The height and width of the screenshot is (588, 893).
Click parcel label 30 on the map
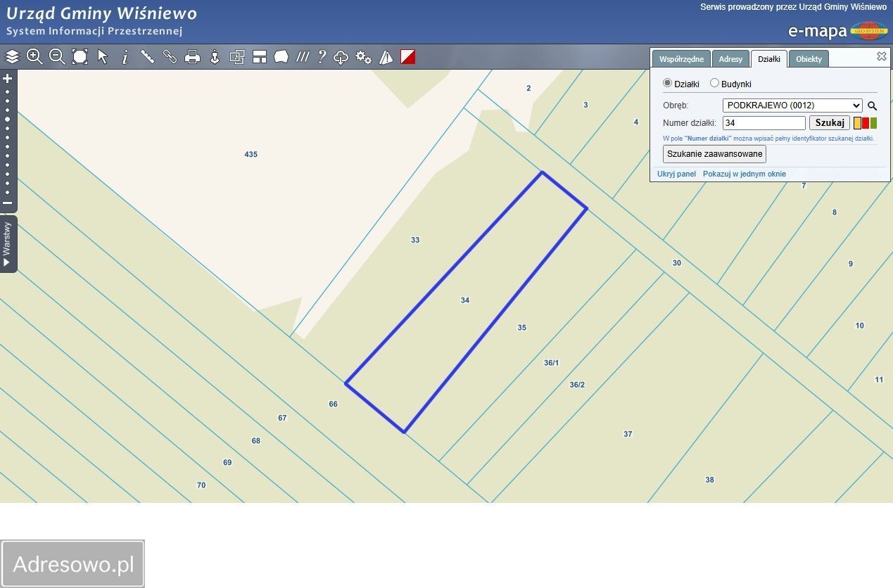tap(676, 263)
